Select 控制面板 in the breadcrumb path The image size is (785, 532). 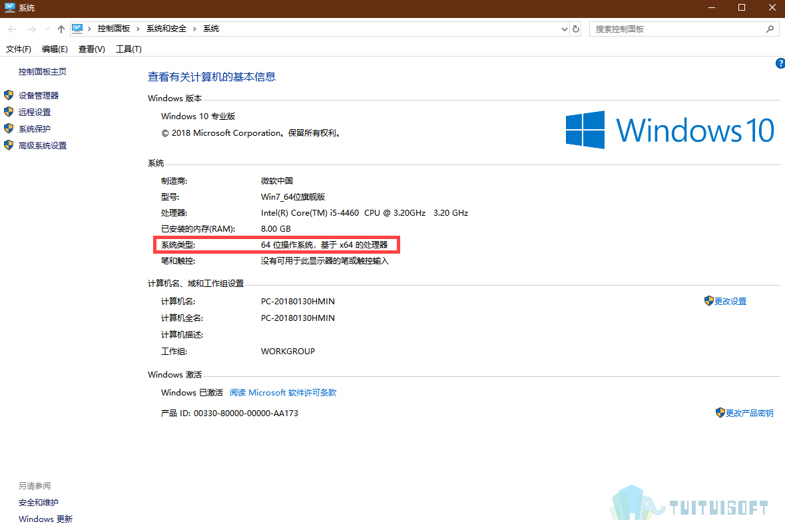(x=114, y=29)
